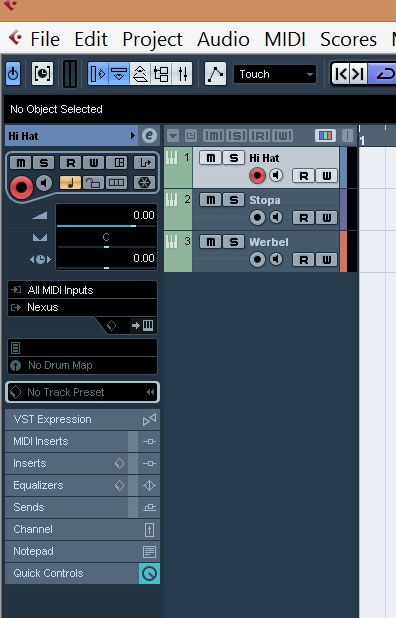The height and width of the screenshot is (618, 396).
Task: Toggle the musical timebase note icon
Action: [71, 182]
